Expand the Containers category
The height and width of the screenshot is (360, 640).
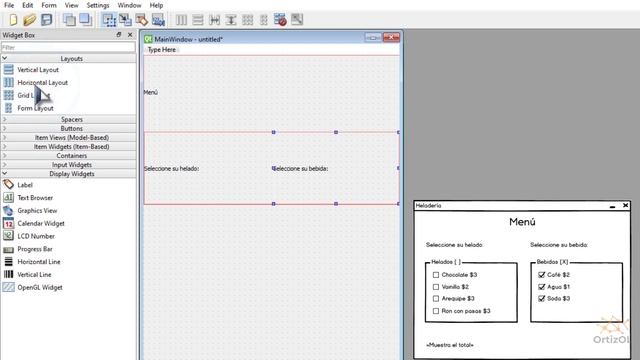[69, 156]
